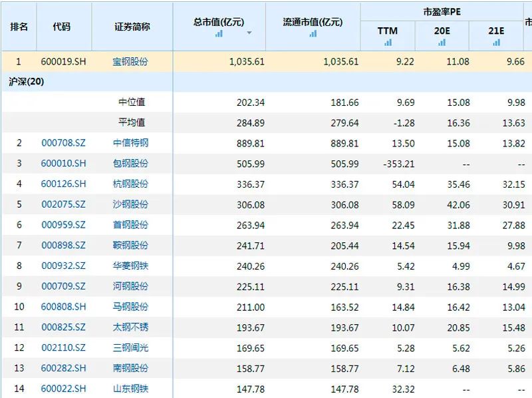
Task: Click the 市盈率PE group header
Action: (442, 12)
